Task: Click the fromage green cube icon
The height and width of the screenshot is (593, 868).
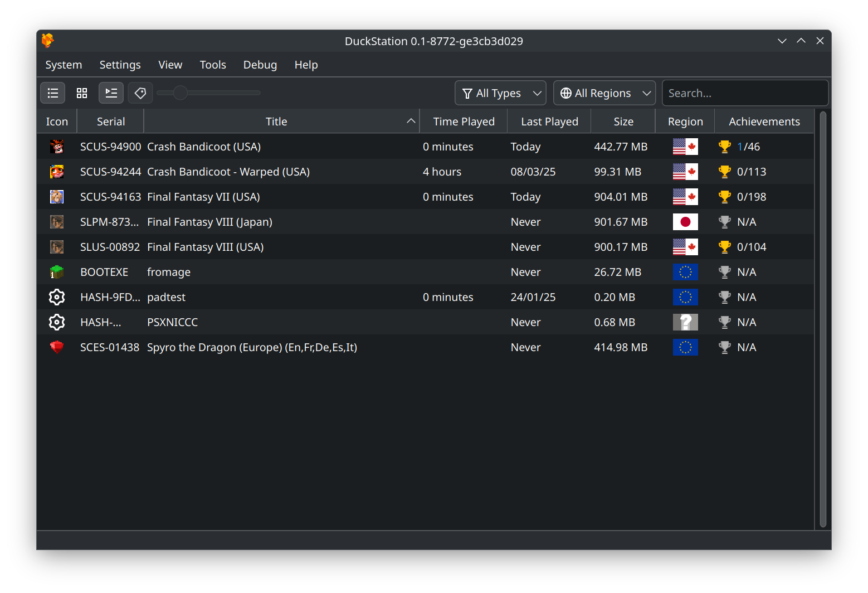Action: [57, 272]
